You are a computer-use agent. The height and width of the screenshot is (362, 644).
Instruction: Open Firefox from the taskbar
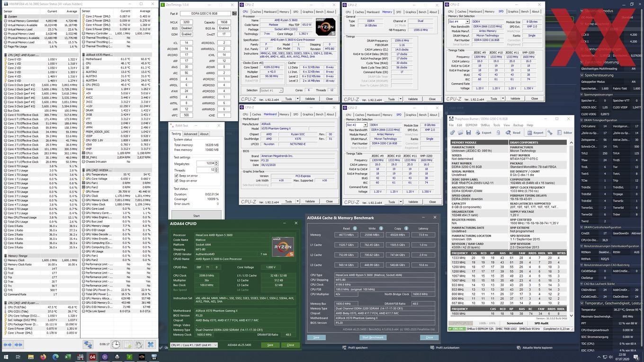[43, 357]
